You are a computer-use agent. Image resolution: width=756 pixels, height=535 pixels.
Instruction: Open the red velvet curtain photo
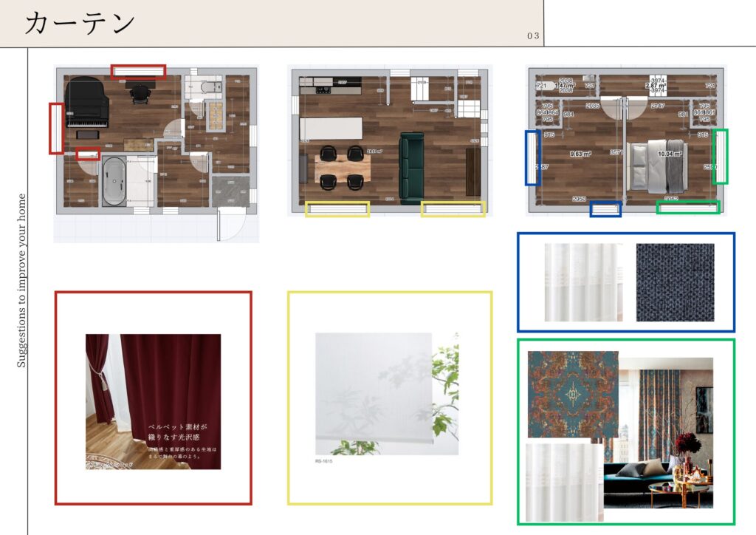[153, 401]
